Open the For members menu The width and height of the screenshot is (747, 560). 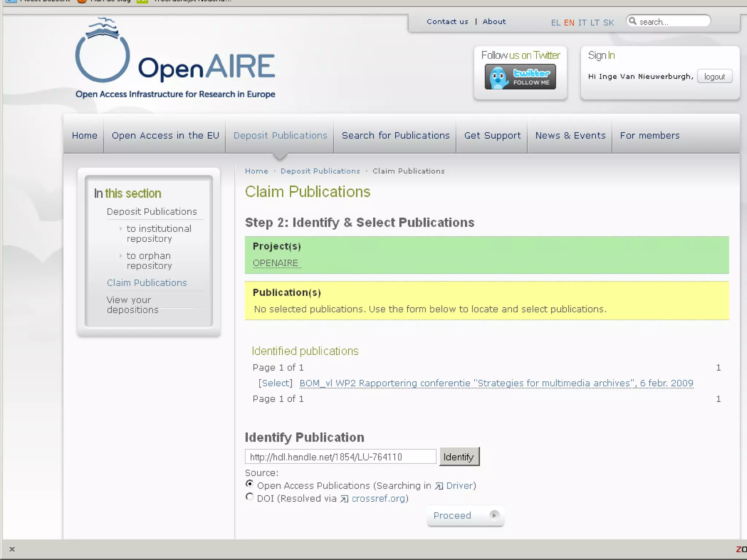click(x=650, y=135)
